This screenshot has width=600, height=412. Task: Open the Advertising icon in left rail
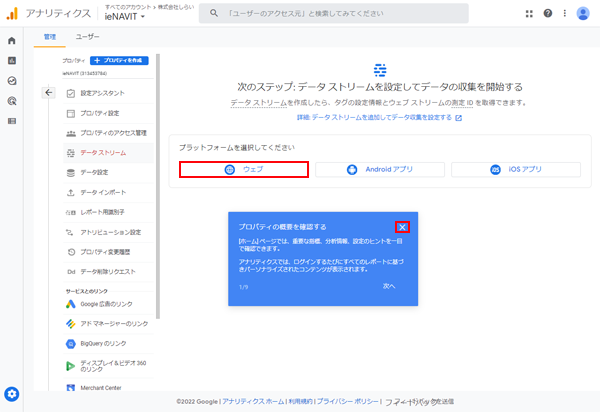[12, 101]
